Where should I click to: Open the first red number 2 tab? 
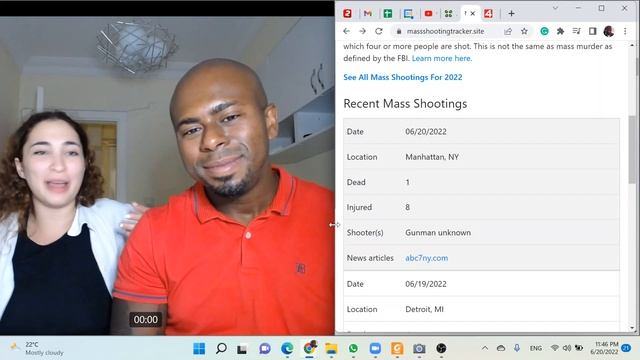pyautogui.click(x=347, y=13)
